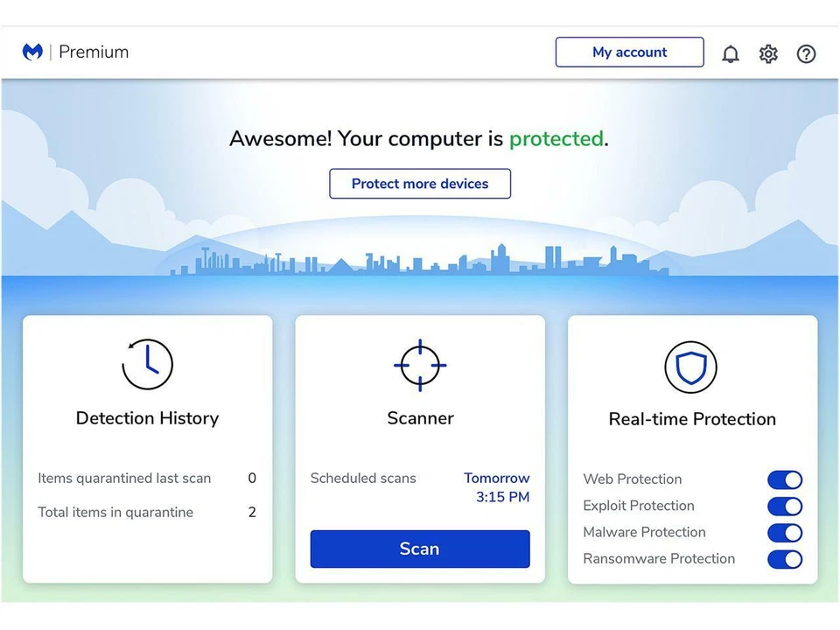Click the Malwarebytes logo icon
The height and width of the screenshot is (630, 840).
(x=31, y=52)
